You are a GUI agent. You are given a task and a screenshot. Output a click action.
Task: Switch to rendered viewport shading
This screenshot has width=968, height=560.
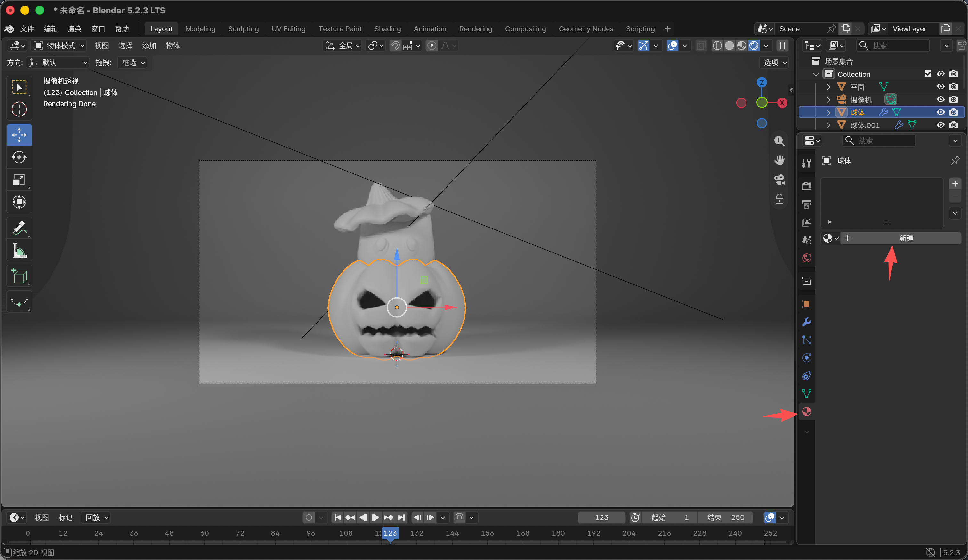(x=754, y=45)
